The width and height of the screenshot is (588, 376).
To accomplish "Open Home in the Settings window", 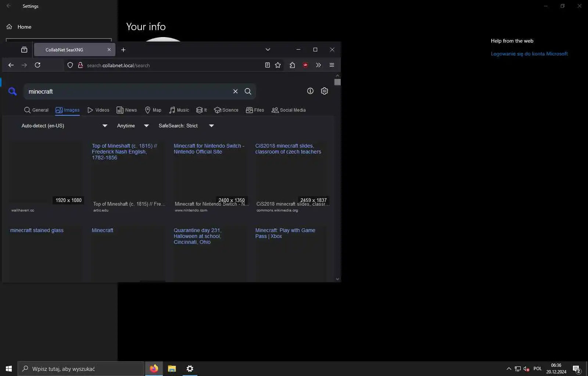I will 19,27.
